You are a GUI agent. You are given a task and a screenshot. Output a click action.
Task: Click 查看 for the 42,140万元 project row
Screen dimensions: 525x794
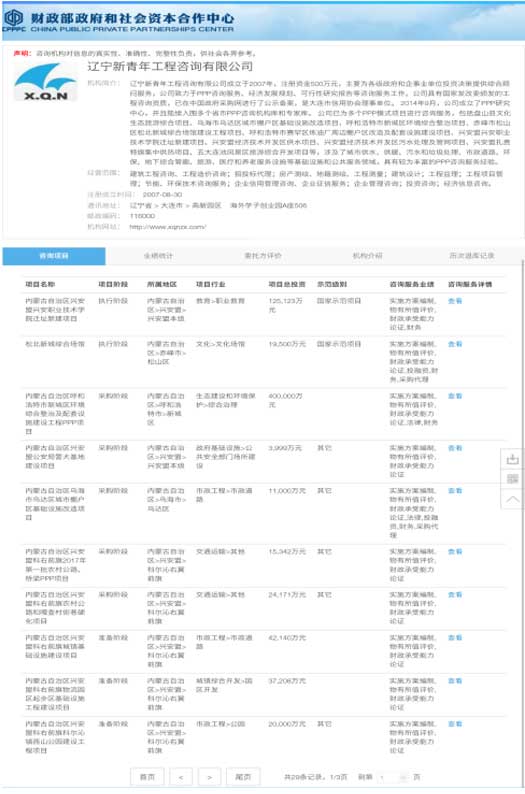(x=455, y=638)
